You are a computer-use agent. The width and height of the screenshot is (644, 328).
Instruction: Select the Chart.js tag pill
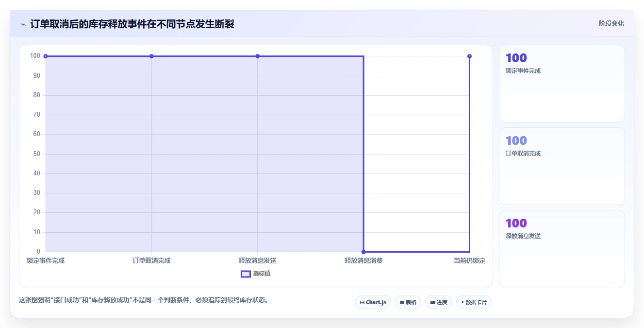coord(373,302)
